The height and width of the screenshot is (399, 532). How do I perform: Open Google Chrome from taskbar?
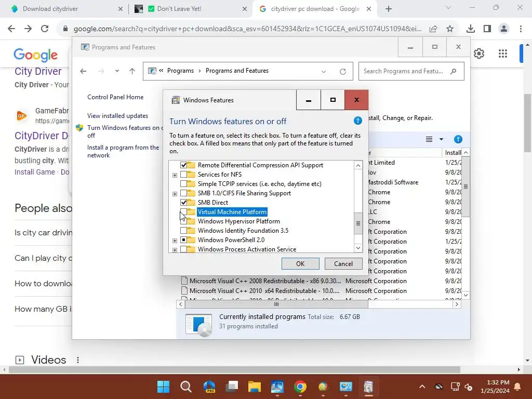pos(300,387)
